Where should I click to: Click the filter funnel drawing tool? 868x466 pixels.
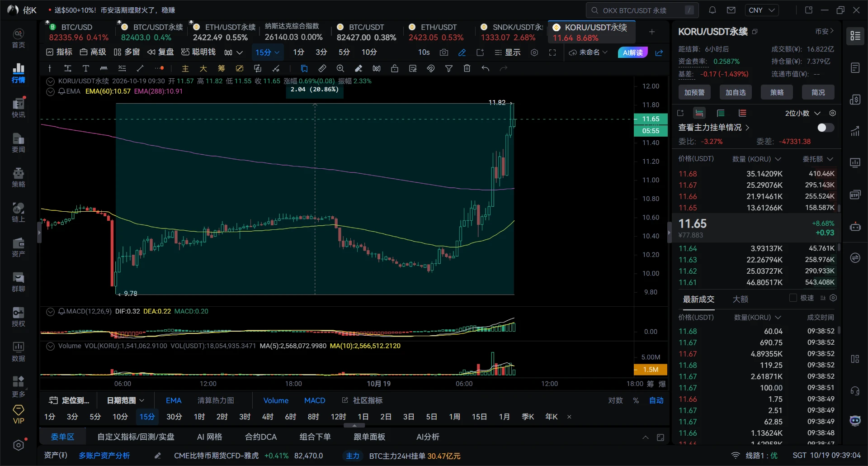coord(449,68)
